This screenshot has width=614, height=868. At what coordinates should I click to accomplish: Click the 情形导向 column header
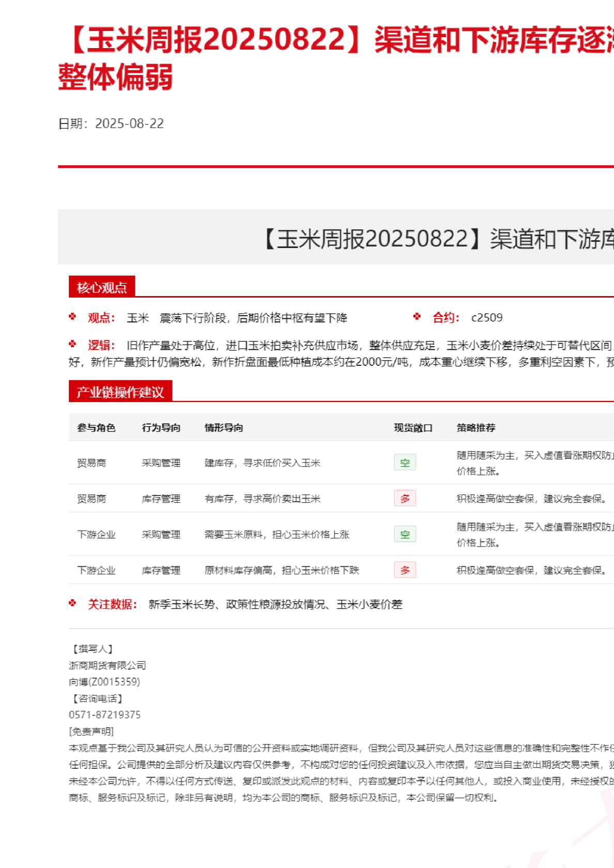(223, 428)
